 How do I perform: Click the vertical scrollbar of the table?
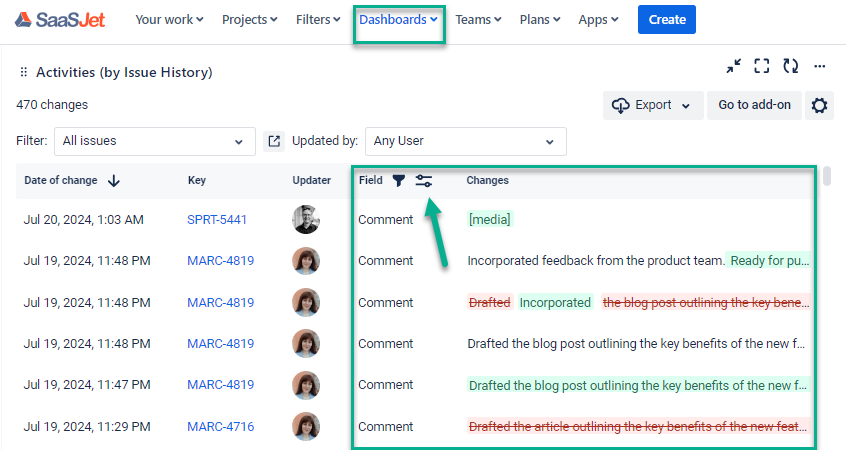(827, 177)
